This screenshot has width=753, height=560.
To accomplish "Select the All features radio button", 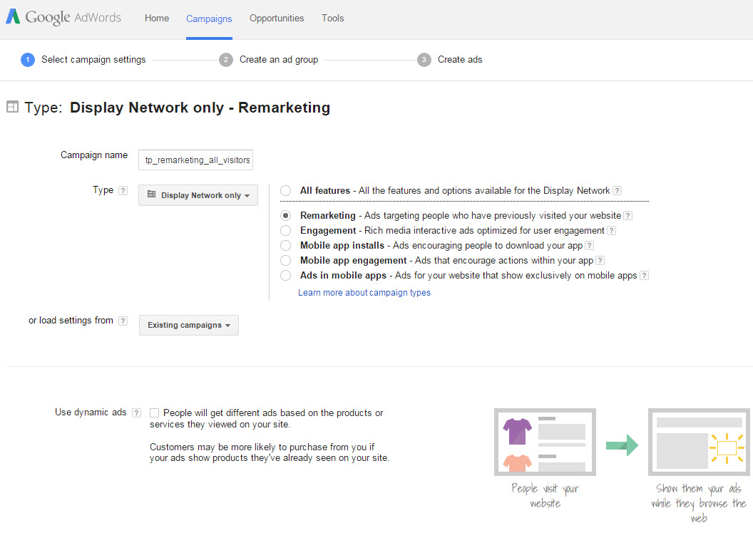I will [285, 190].
